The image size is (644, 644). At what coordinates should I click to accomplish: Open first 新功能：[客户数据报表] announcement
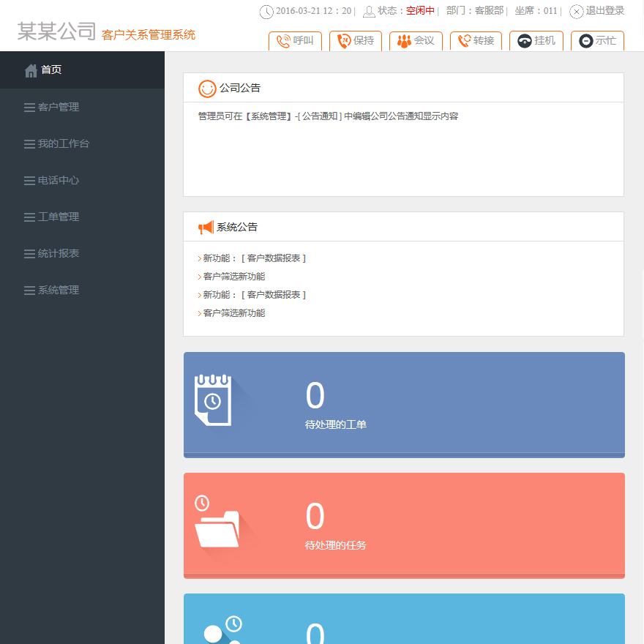[254, 258]
